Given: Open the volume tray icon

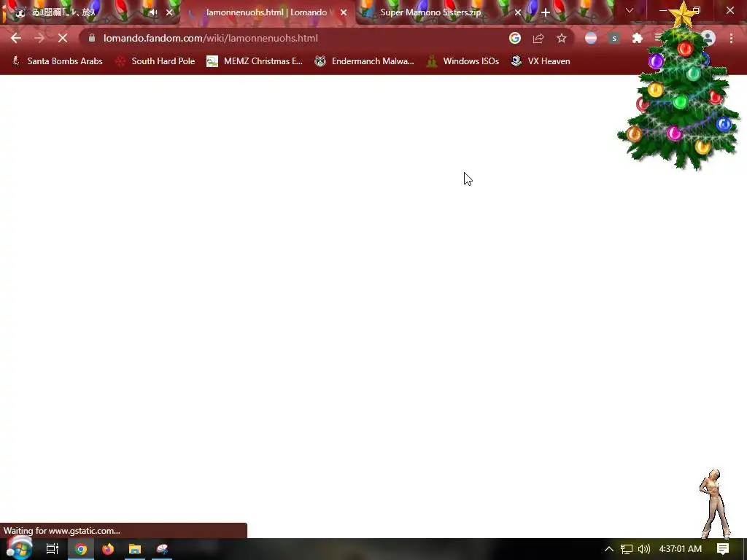Looking at the screenshot, I should [x=643, y=549].
